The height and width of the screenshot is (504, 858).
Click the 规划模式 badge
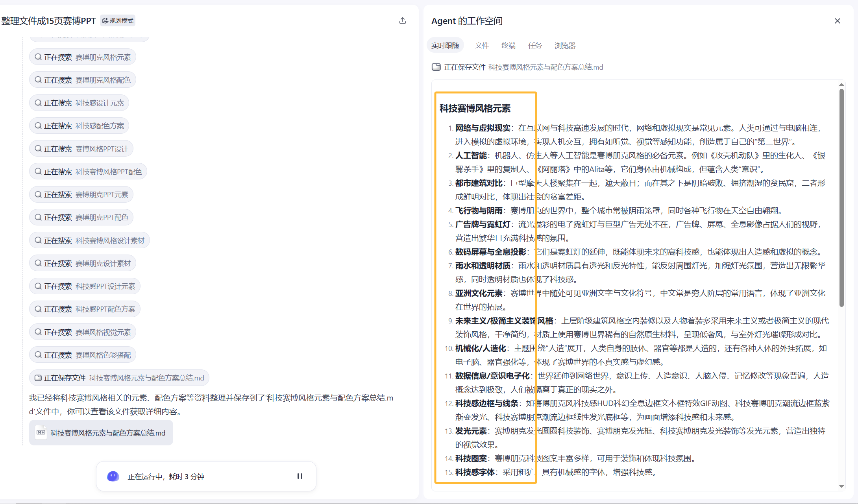coord(118,21)
